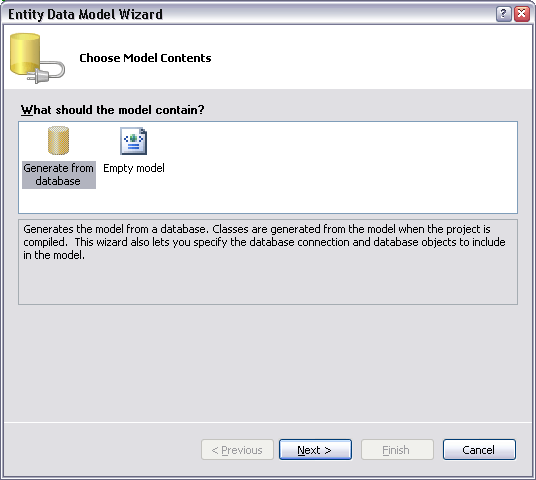Choose the Generate from database label
This screenshot has height=480, width=536.
point(59,175)
